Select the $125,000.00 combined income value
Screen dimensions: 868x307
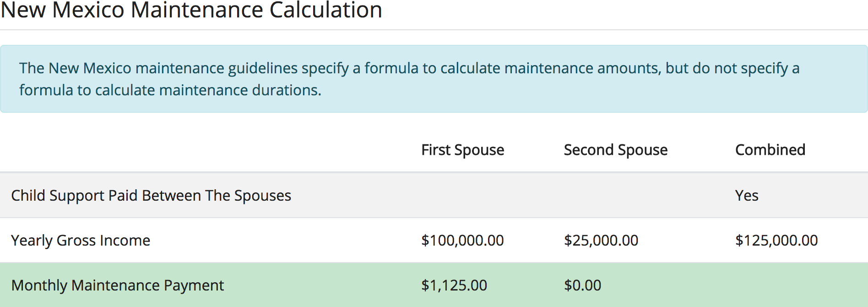tap(776, 241)
